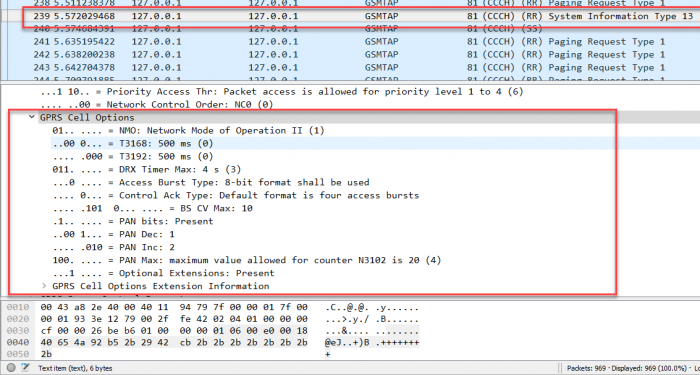Image resolution: width=700 pixels, height=375 pixels.
Task: Select PAN Max counter N3102 field
Action: coord(247,260)
